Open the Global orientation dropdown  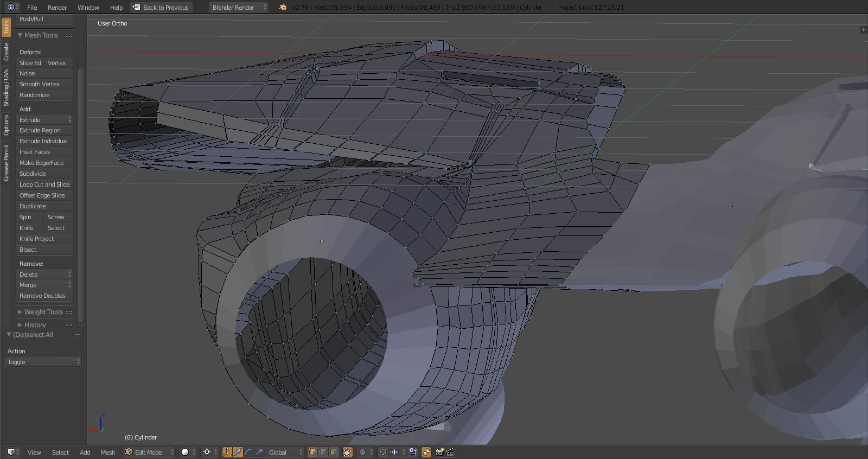pos(285,452)
